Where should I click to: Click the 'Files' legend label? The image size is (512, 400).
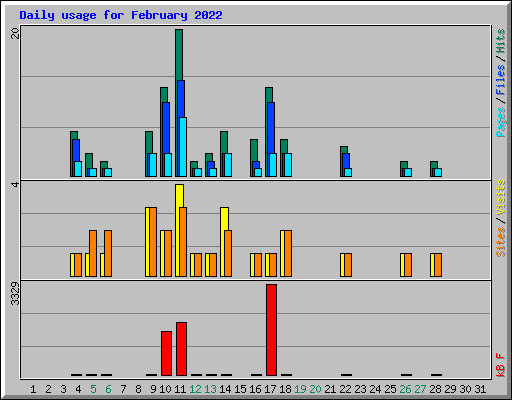(x=500, y=80)
